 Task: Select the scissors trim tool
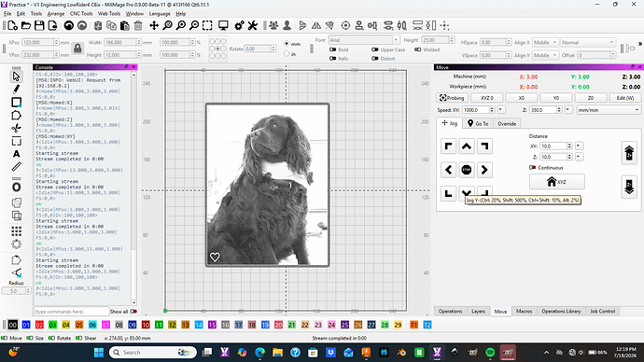click(x=16, y=128)
